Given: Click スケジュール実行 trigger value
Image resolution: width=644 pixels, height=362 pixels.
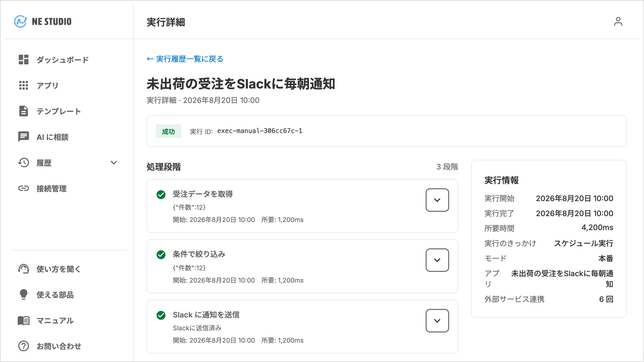Looking at the screenshot, I should (584, 243).
